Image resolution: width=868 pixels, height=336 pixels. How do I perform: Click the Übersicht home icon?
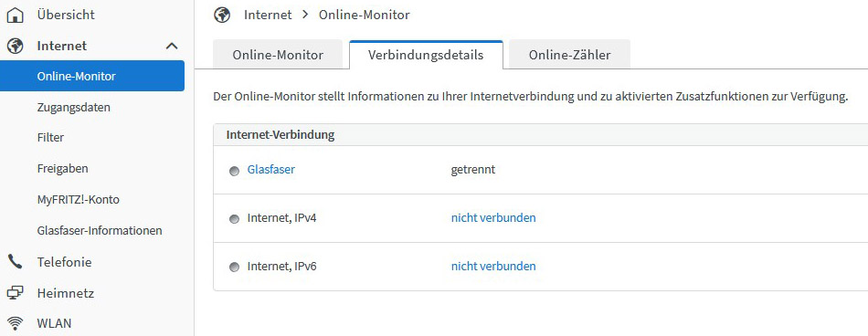pos(16,15)
